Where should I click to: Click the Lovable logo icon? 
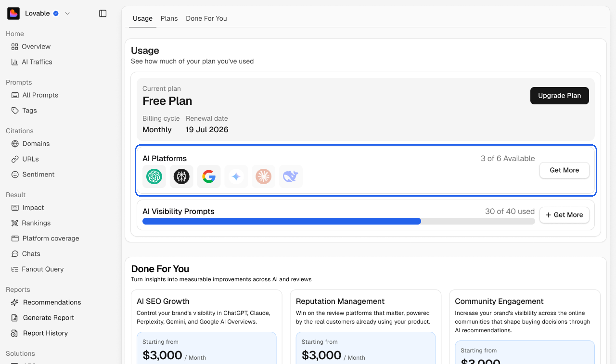pos(13,13)
